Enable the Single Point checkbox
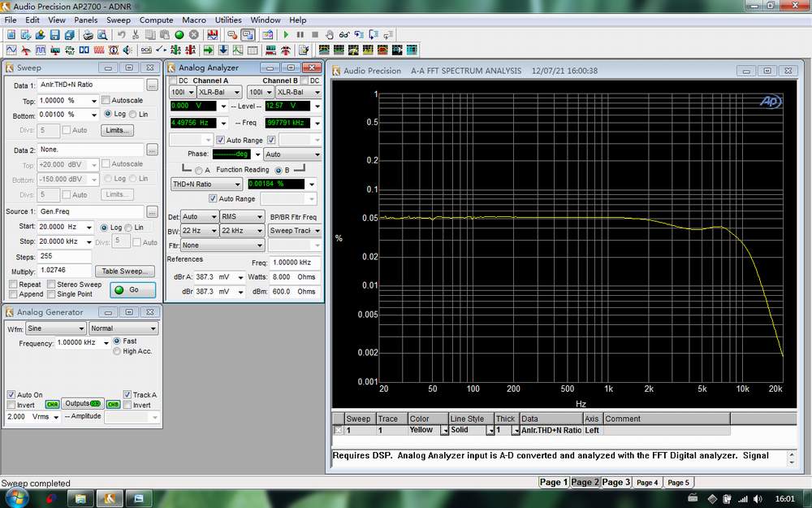 click(51, 294)
